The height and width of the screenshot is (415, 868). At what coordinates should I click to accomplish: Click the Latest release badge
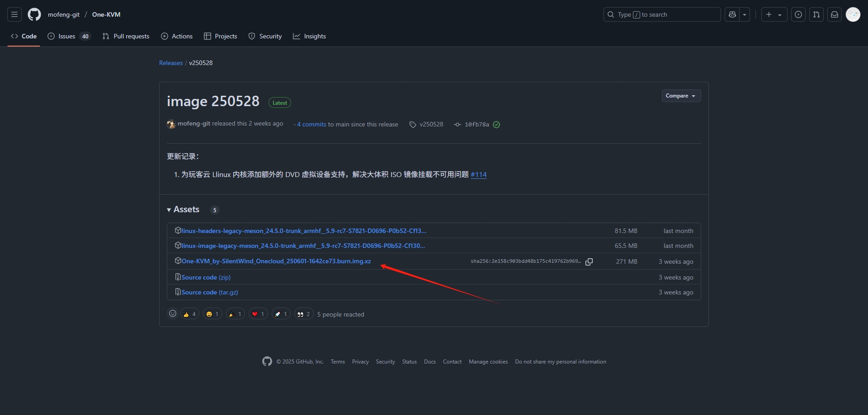(280, 103)
